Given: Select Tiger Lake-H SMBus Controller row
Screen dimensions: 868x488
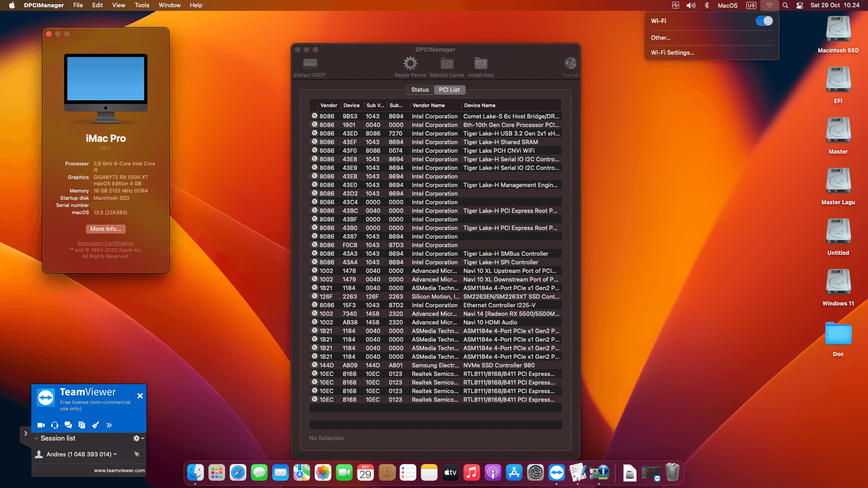Looking at the screenshot, I should 436,253.
